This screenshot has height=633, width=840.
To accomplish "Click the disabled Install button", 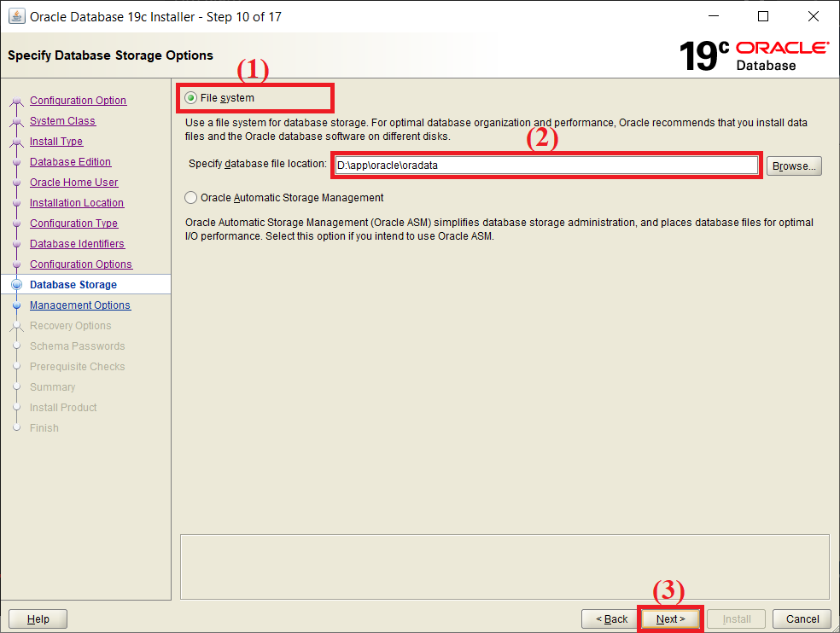I will pos(736,619).
